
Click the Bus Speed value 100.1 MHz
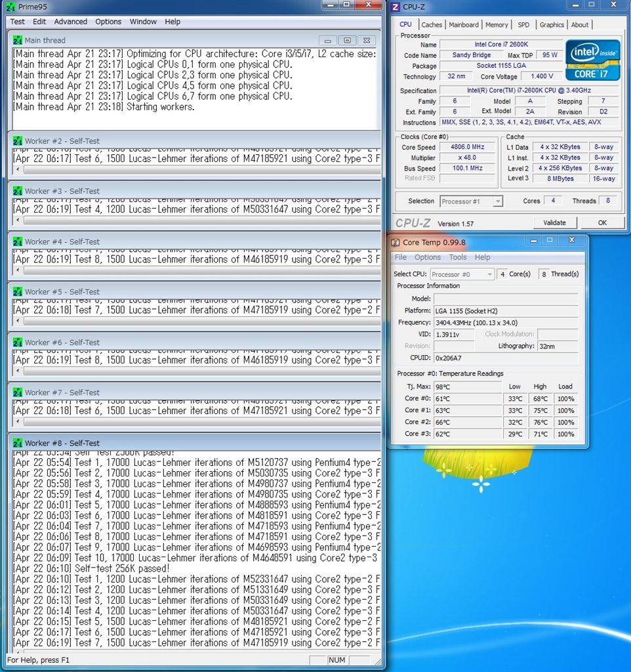point(468,169)
